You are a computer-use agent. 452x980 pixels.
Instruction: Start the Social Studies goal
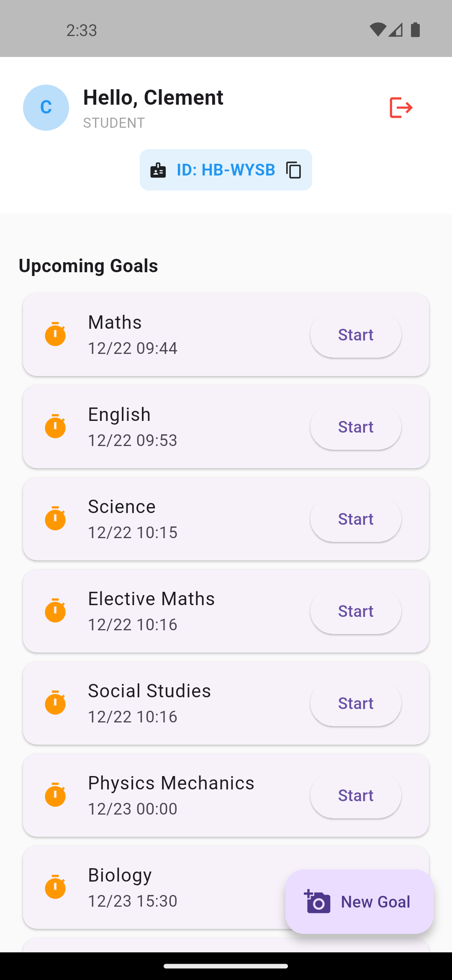356,703
